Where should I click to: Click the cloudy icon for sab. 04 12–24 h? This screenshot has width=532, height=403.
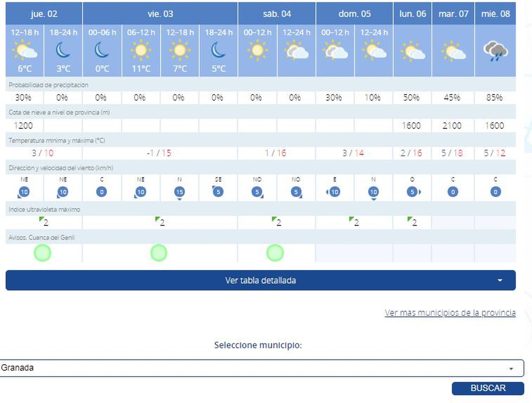click(x=296, y=50)
